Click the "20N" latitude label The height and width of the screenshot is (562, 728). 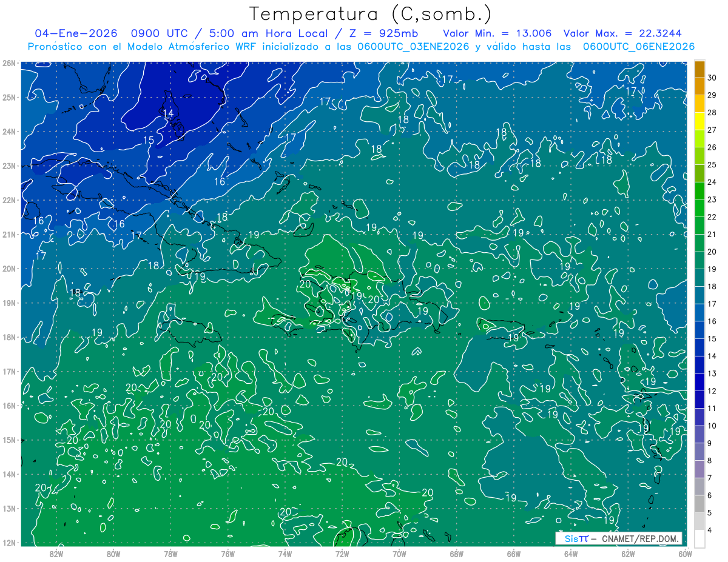[x=9, y=269]
